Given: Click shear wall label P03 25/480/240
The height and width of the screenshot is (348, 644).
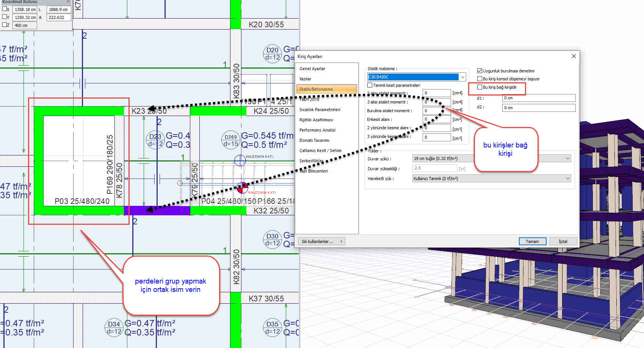Looking at the screenshot, I should (x=82, y=201).
